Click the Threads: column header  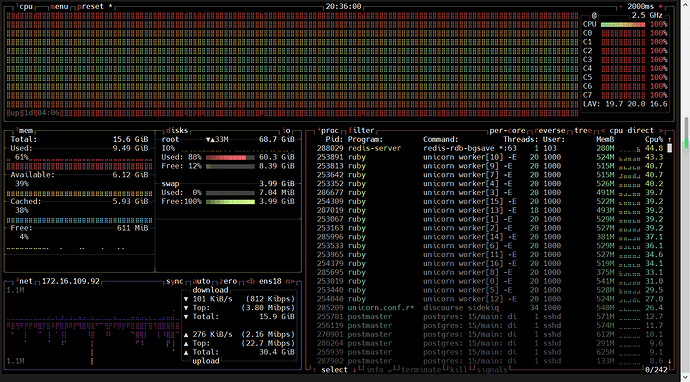(x=521, y=140)
